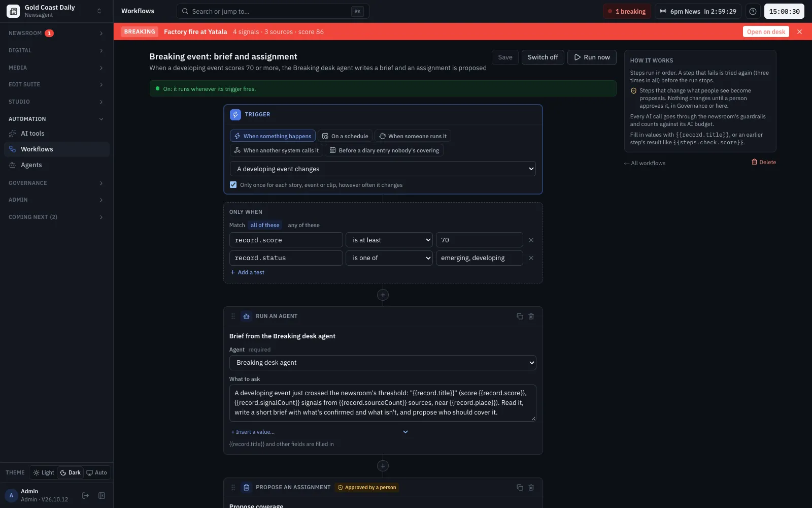Click the Trigger lightning bolt icon
The image size is (812, 508).
click(235, 114)
